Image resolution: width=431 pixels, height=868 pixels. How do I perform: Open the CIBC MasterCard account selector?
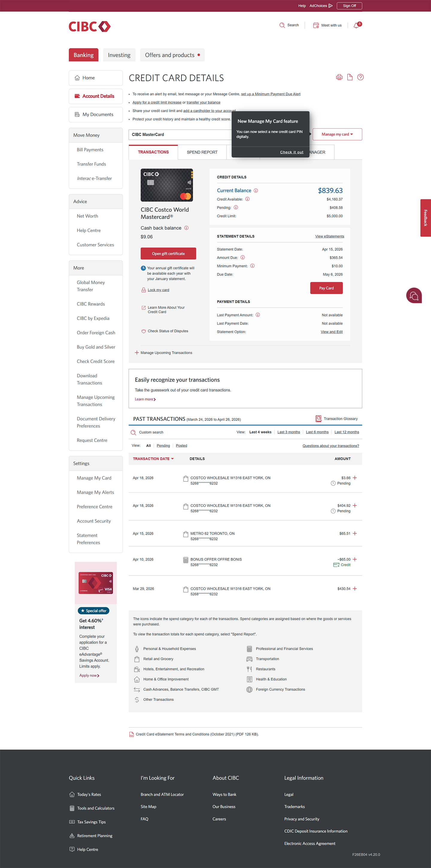[180, 135]
